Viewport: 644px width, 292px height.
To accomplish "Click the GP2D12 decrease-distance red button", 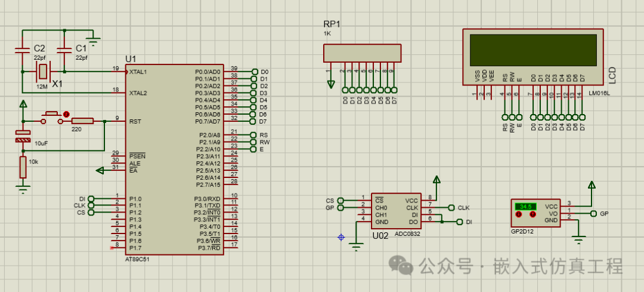I will coord(519,214).
